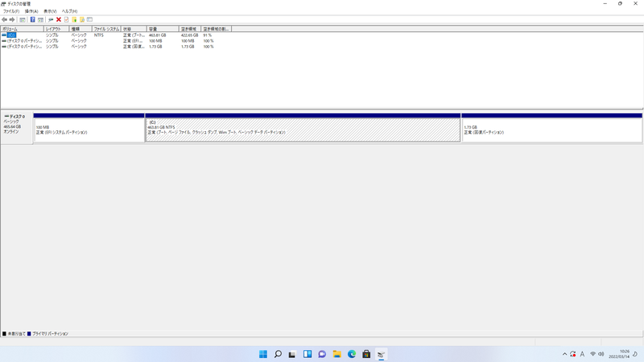Click the NTFS file system cell

coord(98,35)
